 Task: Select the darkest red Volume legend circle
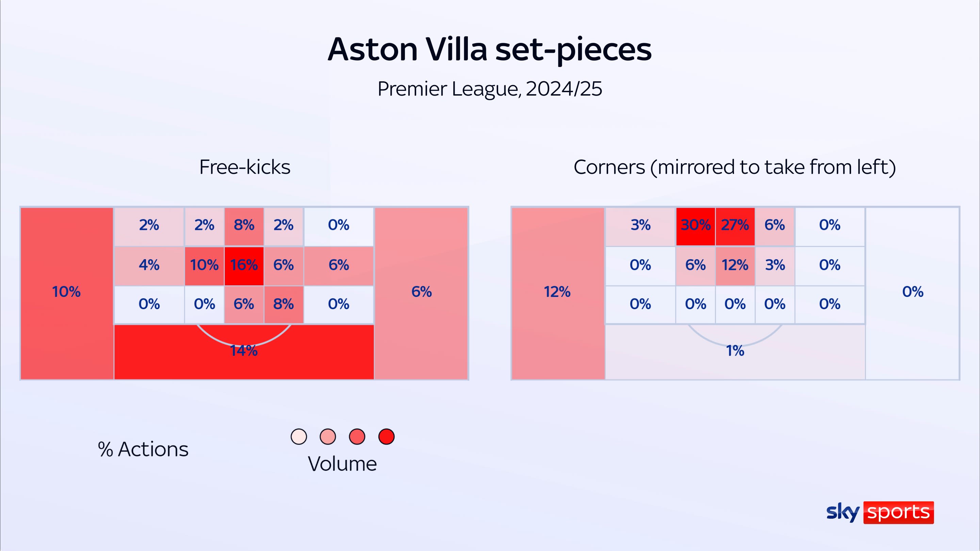pyautogui.click(x=386, y=436)
